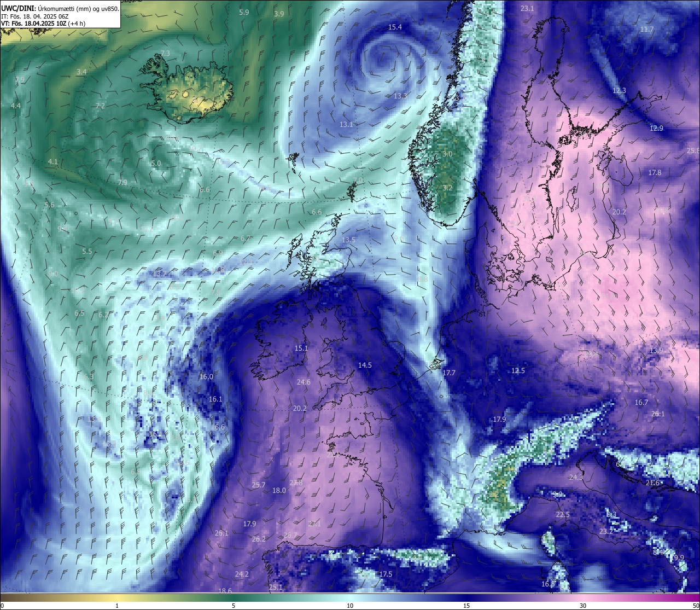Click the legend tick label '50'
Screen dimensions: 700x610
tap(696, 606)
